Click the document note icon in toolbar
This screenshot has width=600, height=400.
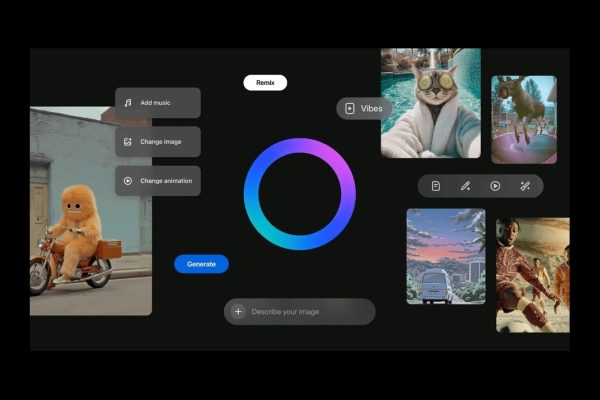click(x=436, y=186)
